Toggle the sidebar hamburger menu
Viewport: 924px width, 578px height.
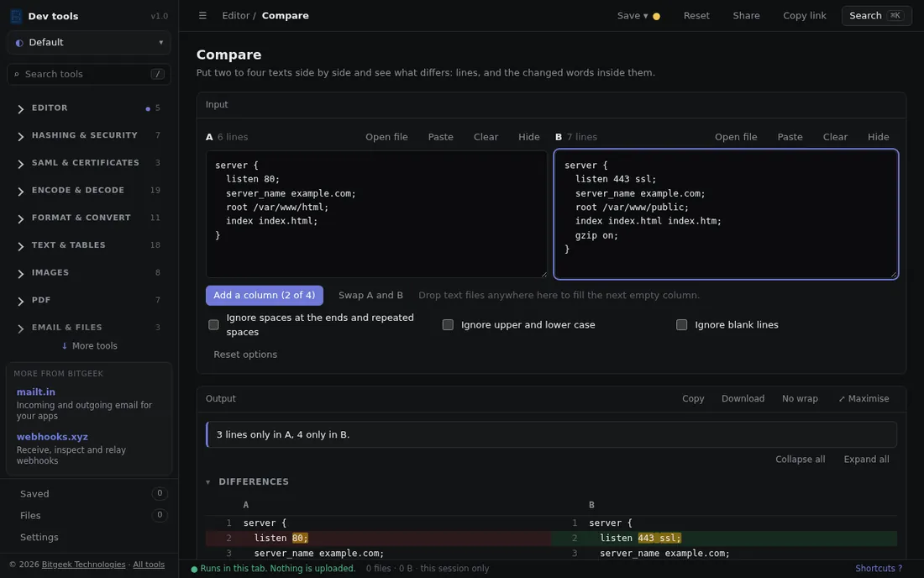[202, 16]
